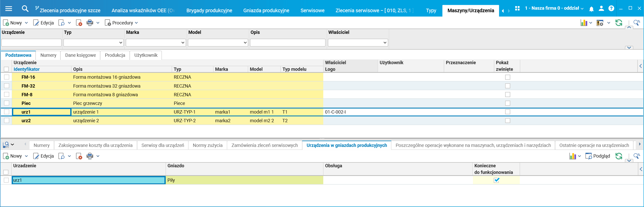Toggle 'Pokaż zwinięte' checkbox for urz1 row
Image resolution: width=644 pixels, height=207 pixels.
click(508, 112)
